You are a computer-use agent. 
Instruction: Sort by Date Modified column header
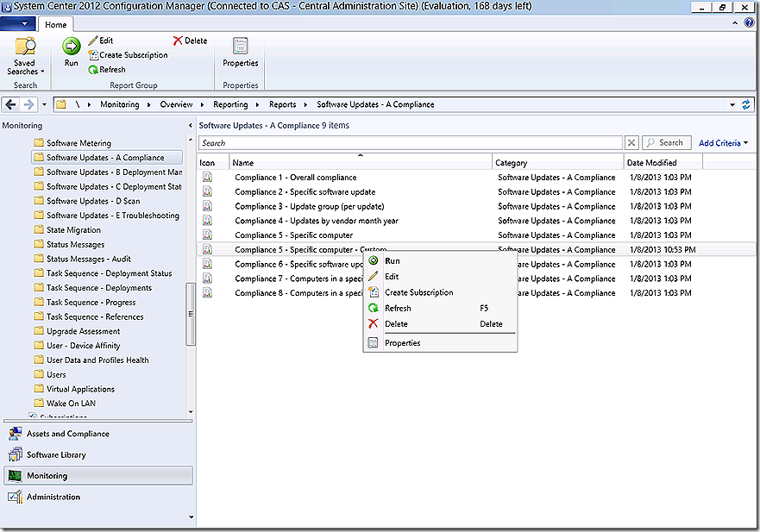(663, 162)
